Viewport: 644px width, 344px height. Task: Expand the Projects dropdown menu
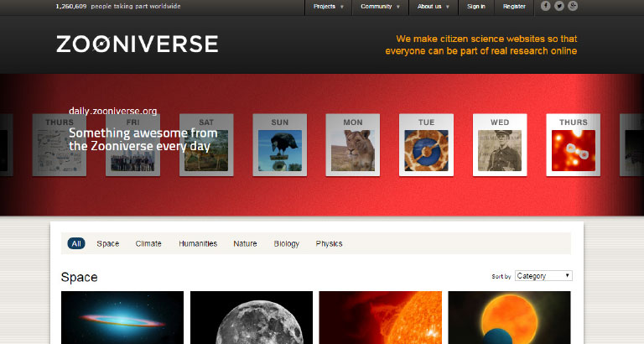pos(328,7)
